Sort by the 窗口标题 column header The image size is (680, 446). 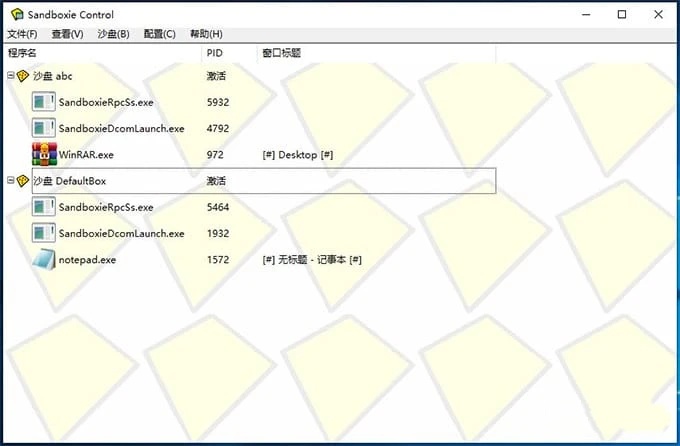[x=376, y=53]
